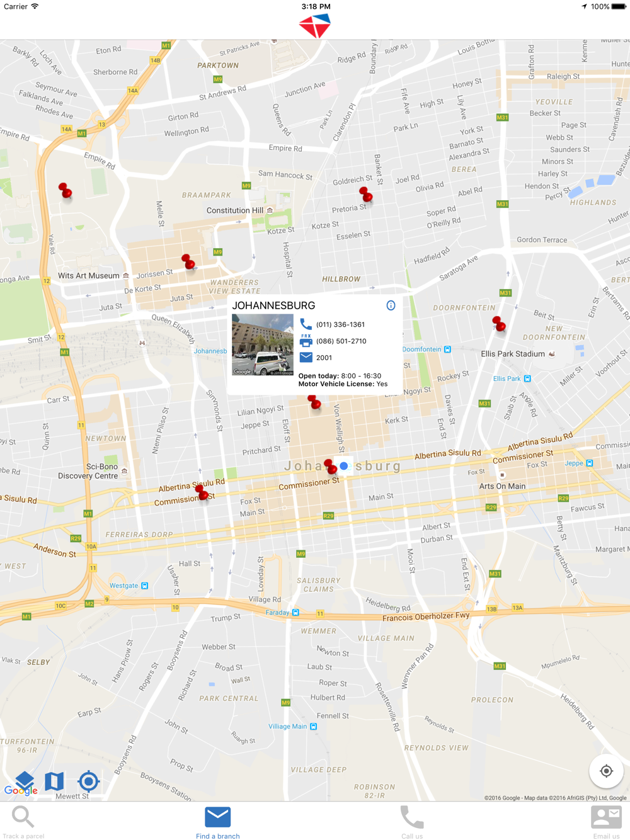630x840 pixels.
Task: Open the Call us tab
Action: (412, 822)
